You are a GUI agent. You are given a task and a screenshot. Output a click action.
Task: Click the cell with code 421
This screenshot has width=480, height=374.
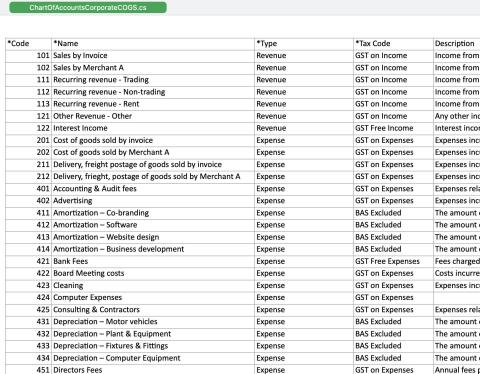tap(29, 262)
